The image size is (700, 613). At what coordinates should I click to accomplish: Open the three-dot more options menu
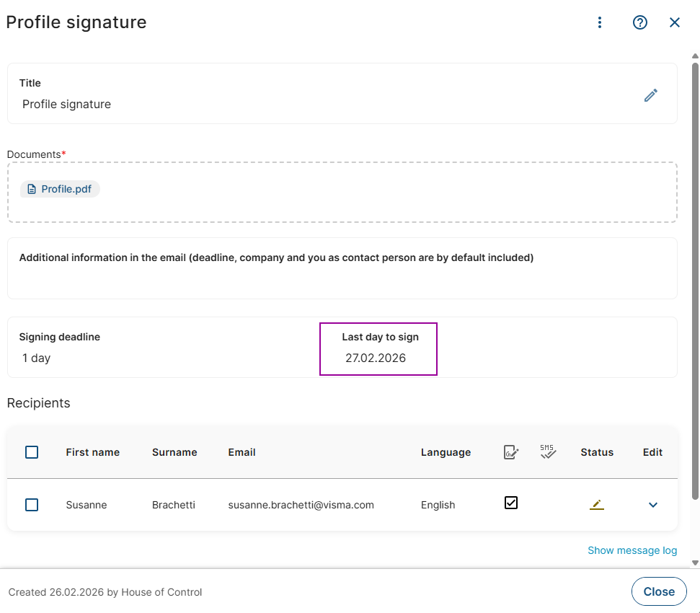tap(600, 22)
